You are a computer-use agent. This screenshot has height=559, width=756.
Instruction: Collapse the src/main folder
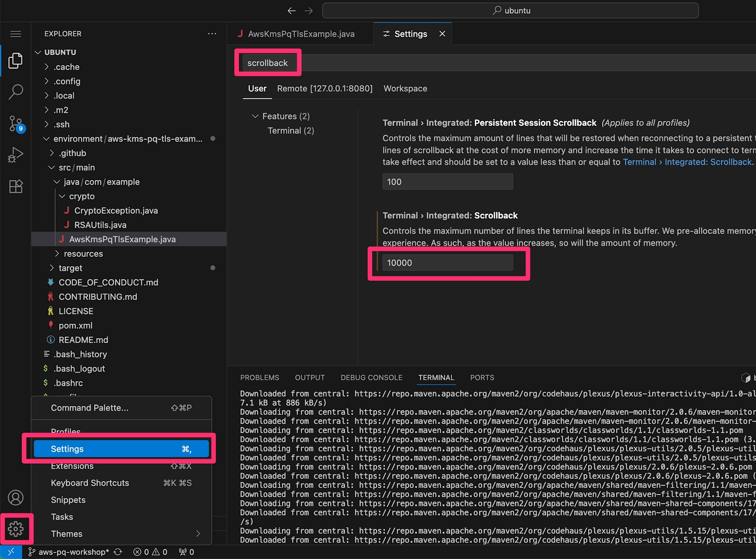tap(52, 168)
